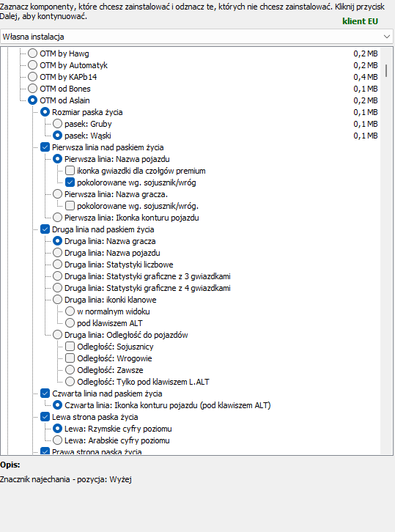Select Lewa: Arabskie cyfry poziomu
Screen dimensions: 395x532
tap(57, 440)
